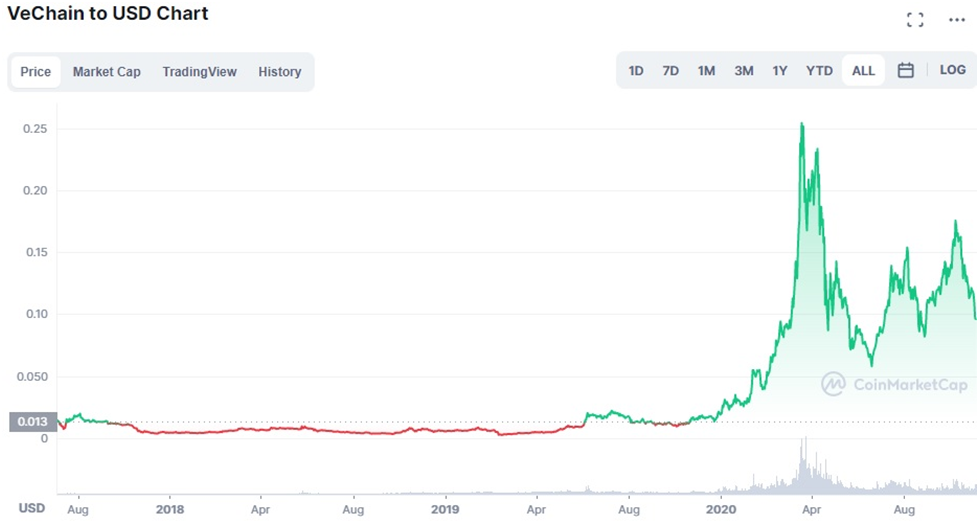The width and height of the screenshot is (979, 526).
Task: Switch to the TradingView tab
Action: click(x=200, y=72)
